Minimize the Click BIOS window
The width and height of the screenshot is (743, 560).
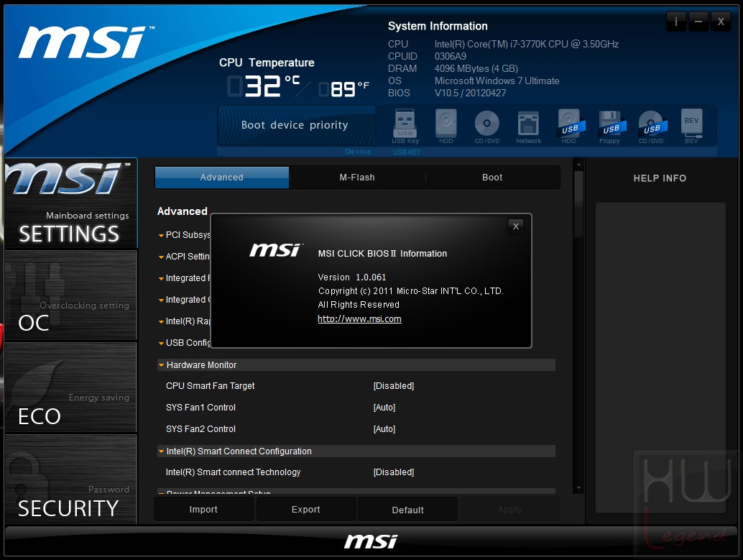698,22
